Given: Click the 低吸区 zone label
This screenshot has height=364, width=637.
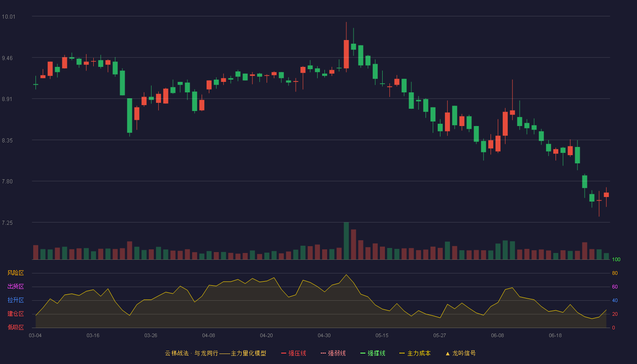Looking at the screenshot, I should click(x=15, y=327).
